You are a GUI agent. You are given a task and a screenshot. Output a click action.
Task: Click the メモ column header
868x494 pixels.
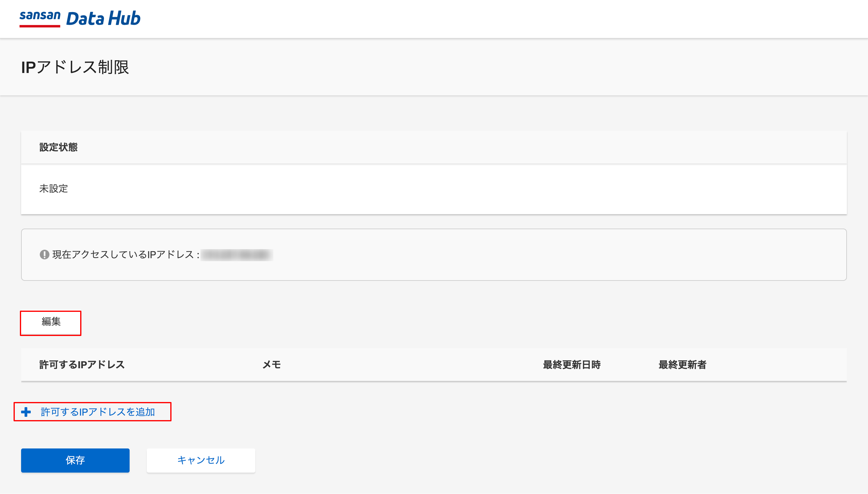click(x=272, y=365)
